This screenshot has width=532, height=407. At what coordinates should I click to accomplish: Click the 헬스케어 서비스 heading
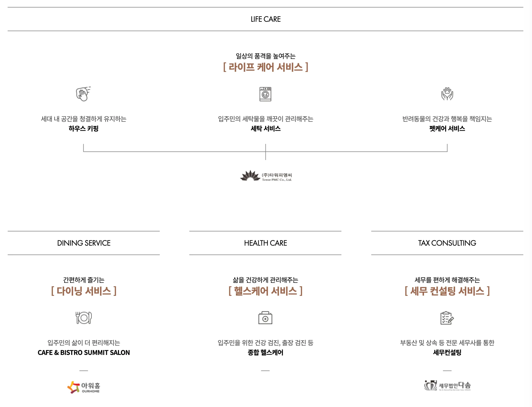tap(265, 291)
